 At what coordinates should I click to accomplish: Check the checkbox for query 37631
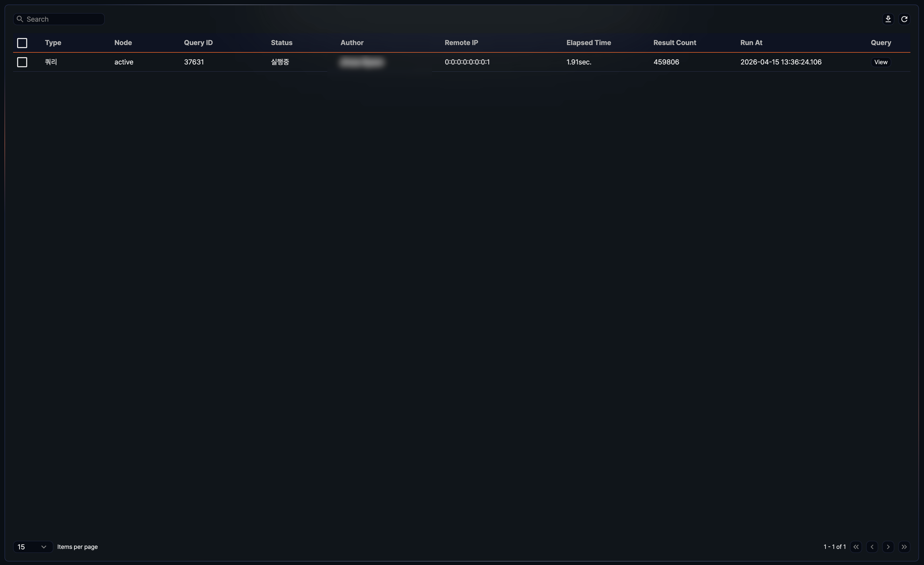(22, 62)
